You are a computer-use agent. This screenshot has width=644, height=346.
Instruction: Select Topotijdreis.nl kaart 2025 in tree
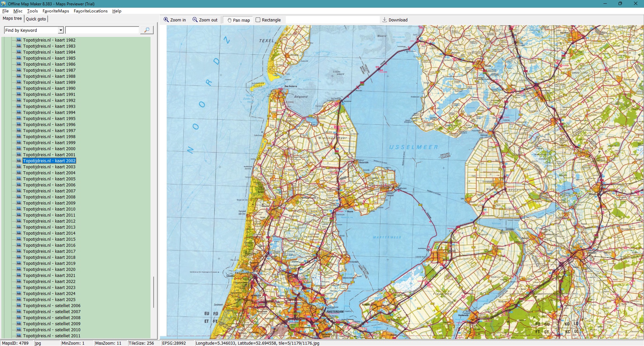pos(49,299)
